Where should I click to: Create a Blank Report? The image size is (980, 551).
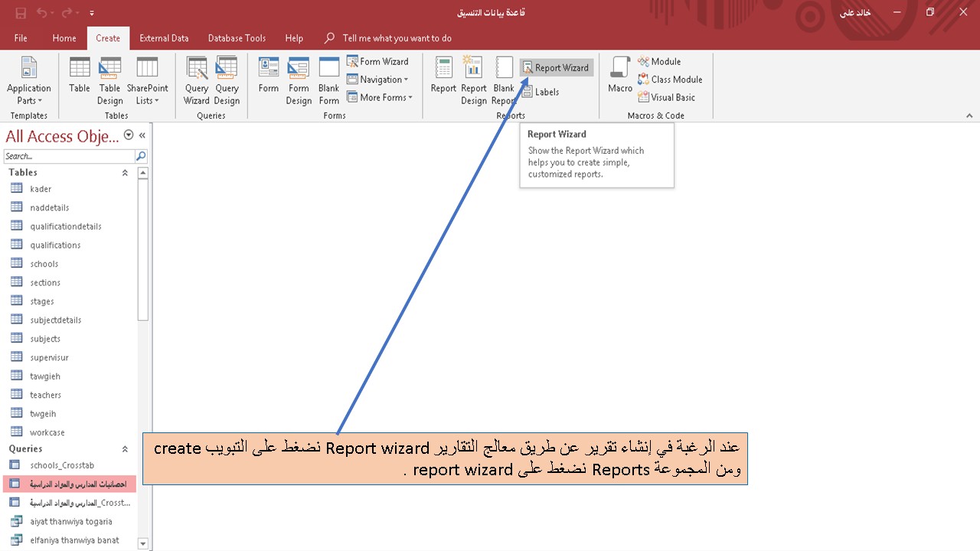(504, 80)
